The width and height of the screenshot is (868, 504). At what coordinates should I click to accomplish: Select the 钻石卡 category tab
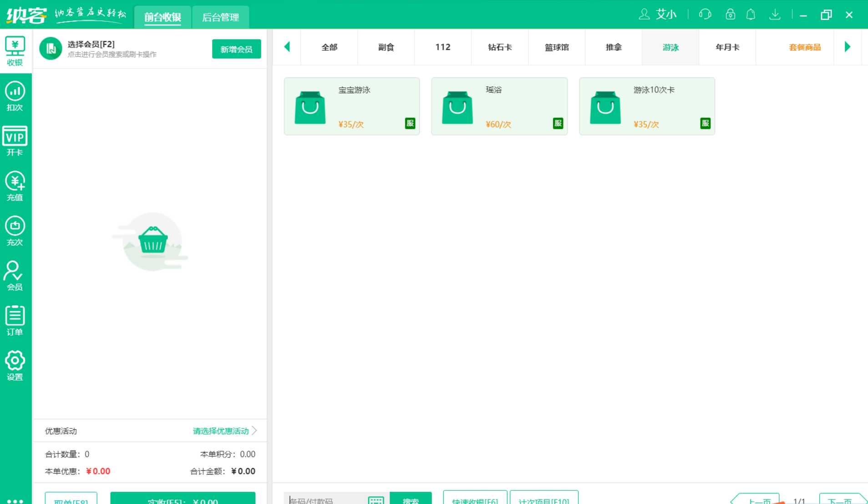(499, 47)
